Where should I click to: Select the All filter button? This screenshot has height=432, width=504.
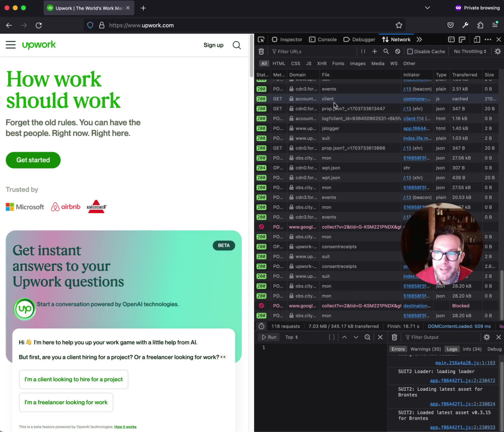264,63
